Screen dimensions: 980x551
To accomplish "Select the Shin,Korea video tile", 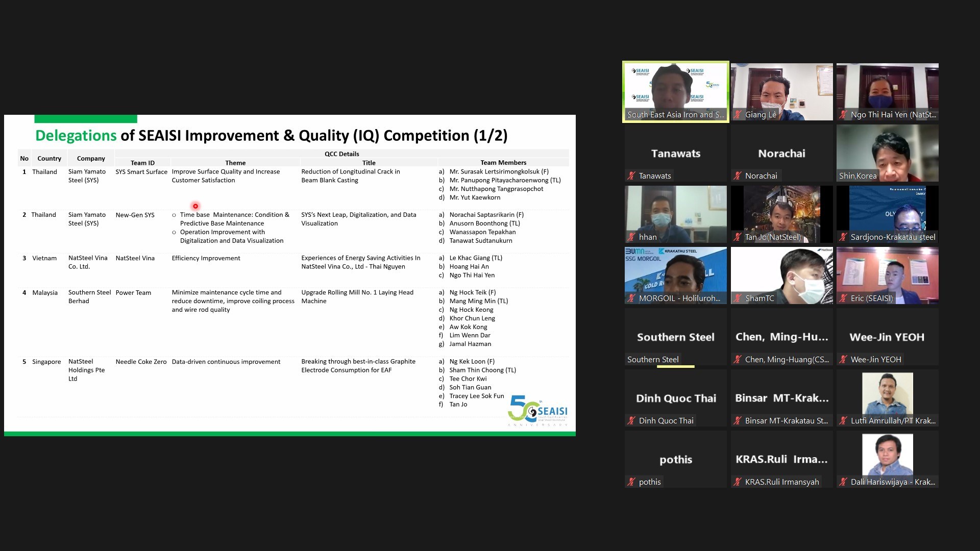I will pyautogui.click(x=888, y=153).
